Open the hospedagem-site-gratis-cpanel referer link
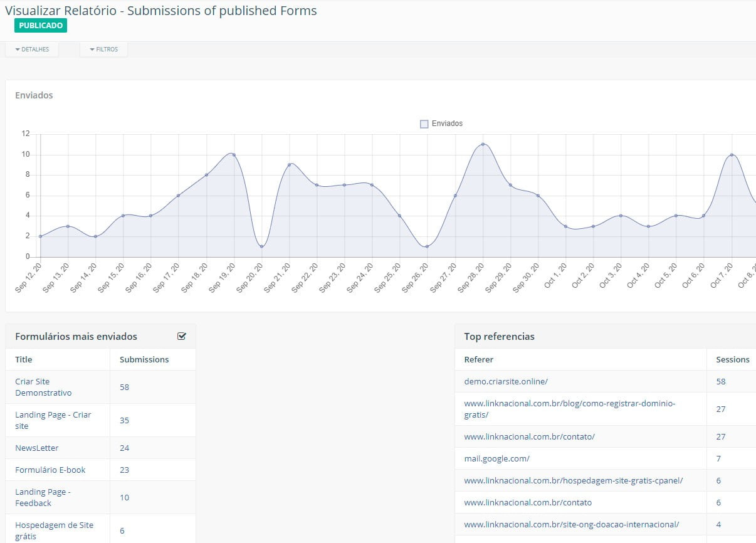 [573, 480]
